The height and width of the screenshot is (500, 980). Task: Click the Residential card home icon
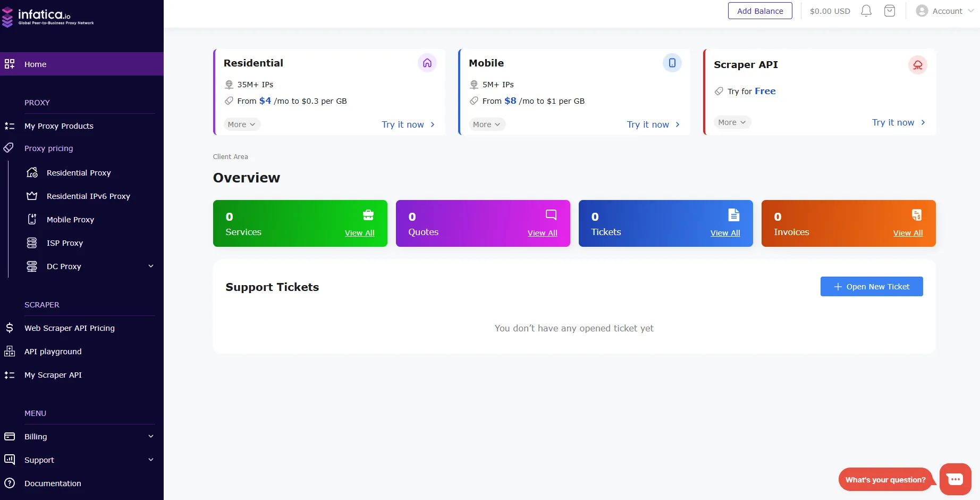427,63
